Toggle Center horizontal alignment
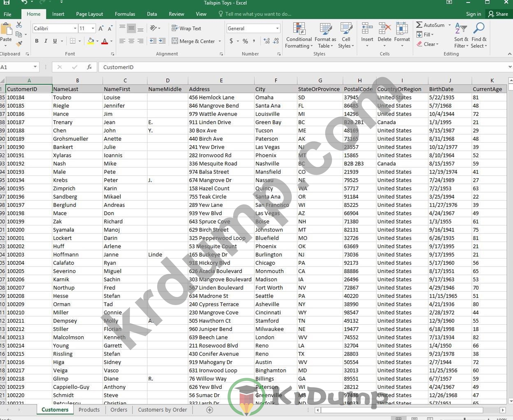Screen dimensions: 513x420 131,41
